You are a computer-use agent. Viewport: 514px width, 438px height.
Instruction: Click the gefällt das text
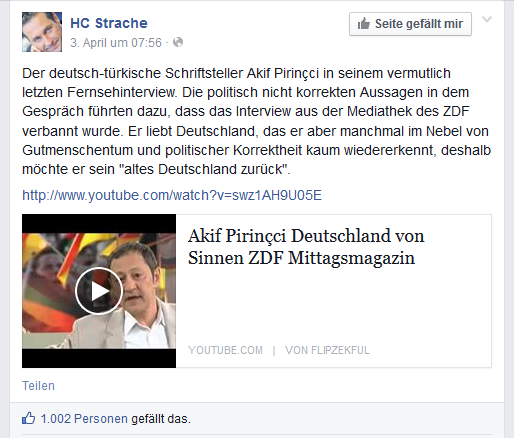(x=161, y=419)
